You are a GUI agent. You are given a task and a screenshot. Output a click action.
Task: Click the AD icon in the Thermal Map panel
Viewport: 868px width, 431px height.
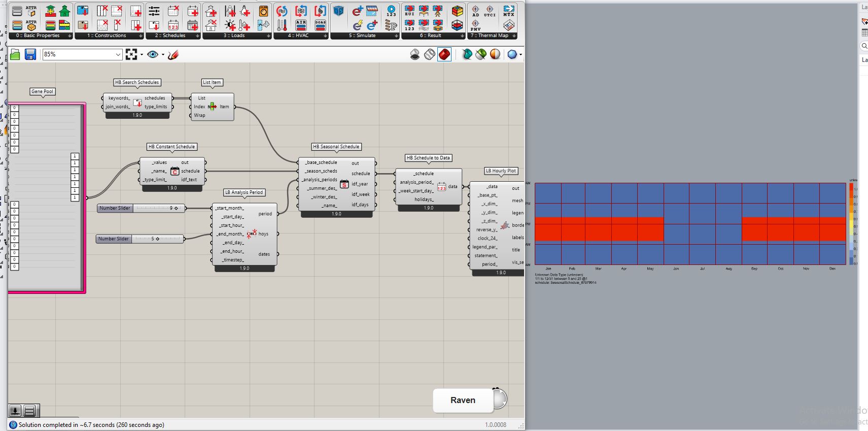475,11
